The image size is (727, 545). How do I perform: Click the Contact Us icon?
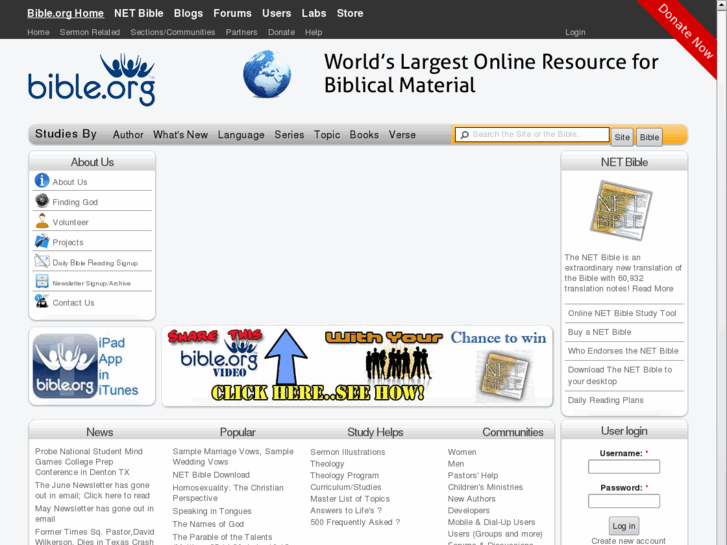42,301
